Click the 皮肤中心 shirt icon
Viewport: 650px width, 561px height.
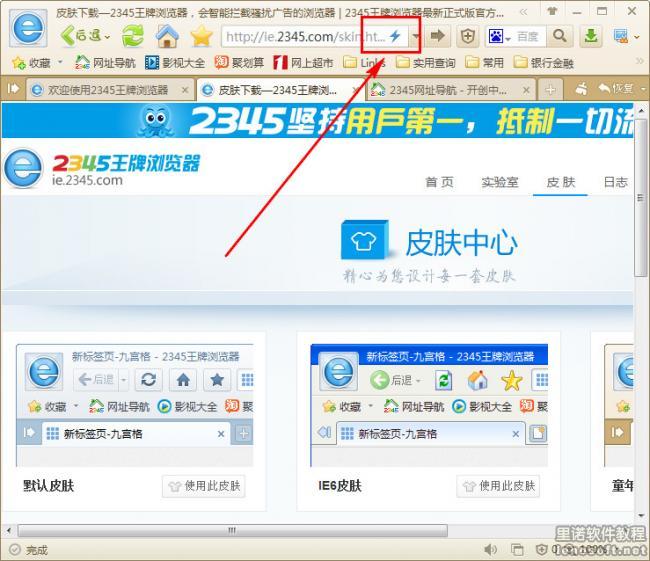(x=365, y=240)
